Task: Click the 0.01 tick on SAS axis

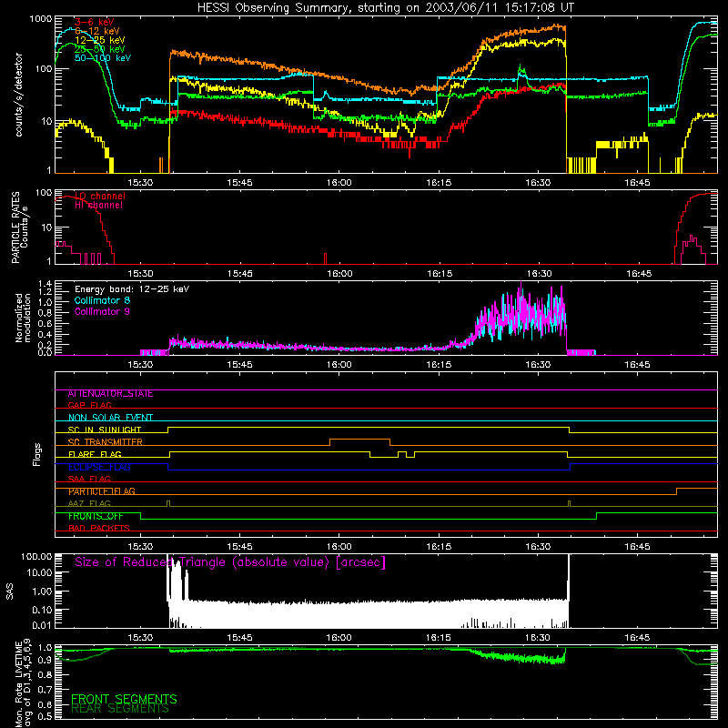Action: (42, 625)
